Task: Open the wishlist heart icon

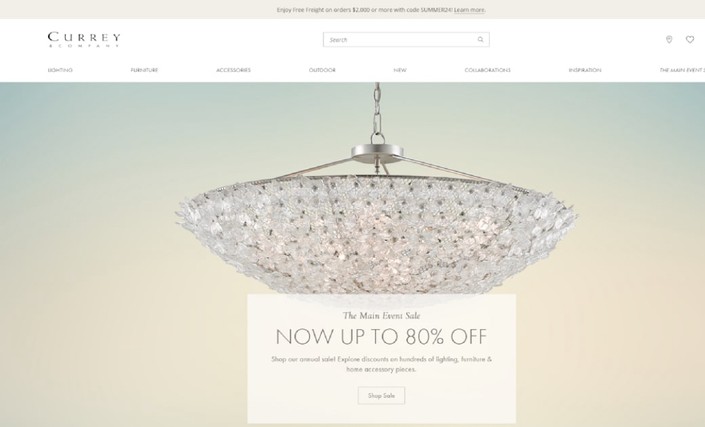Action: [690, 40]
